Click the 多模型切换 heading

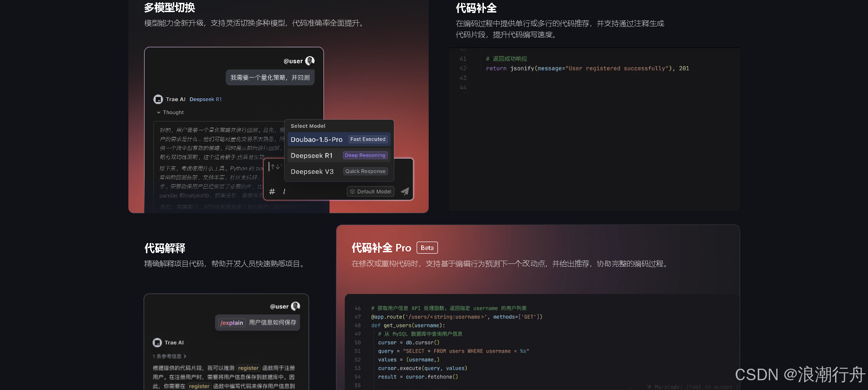(170, 8)
